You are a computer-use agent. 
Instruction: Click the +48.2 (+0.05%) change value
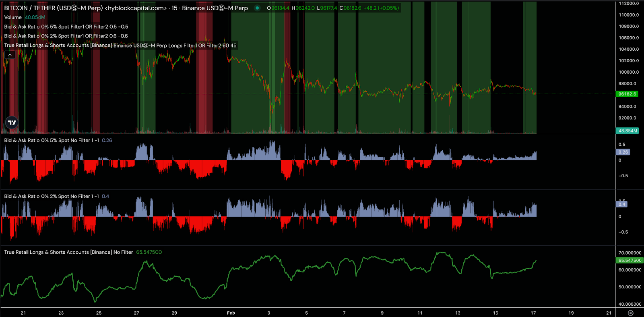[381, 8]
